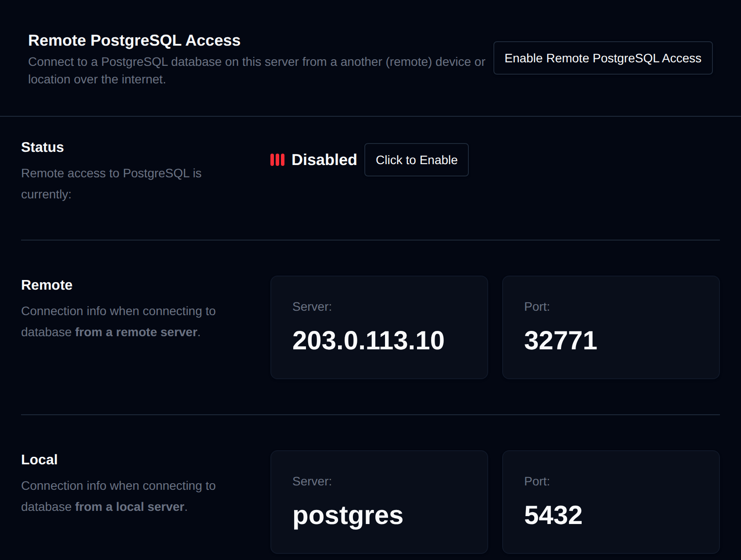Click the Status section heading

(43, 147)
